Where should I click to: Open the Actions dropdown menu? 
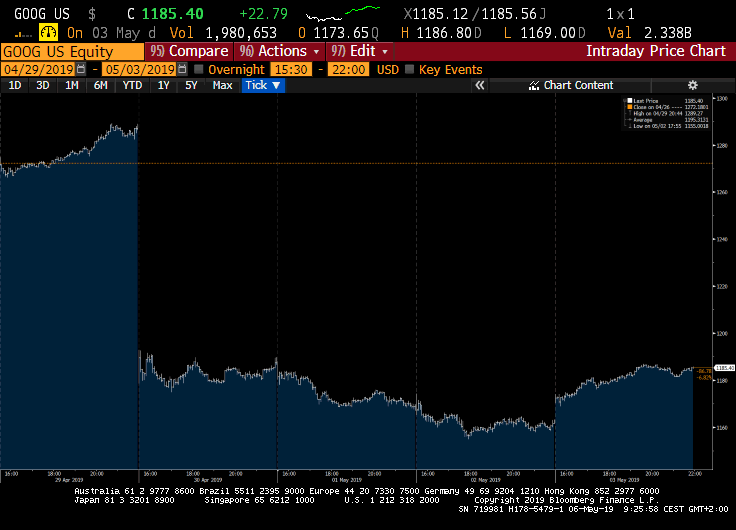[x=279, y=51]
